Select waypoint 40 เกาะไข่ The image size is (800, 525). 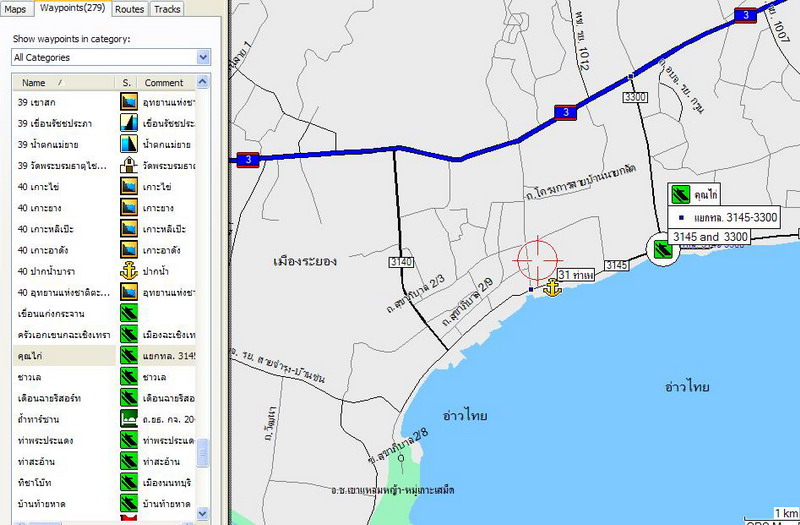(38, 187)
